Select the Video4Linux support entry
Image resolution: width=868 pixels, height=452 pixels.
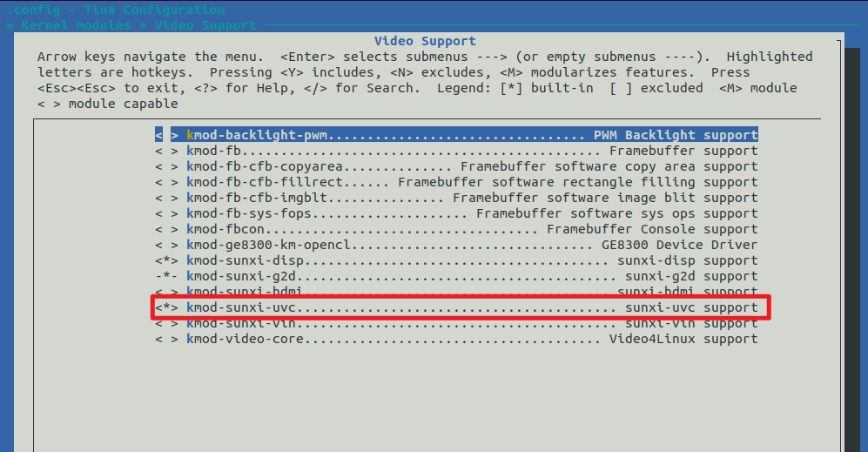471,339
